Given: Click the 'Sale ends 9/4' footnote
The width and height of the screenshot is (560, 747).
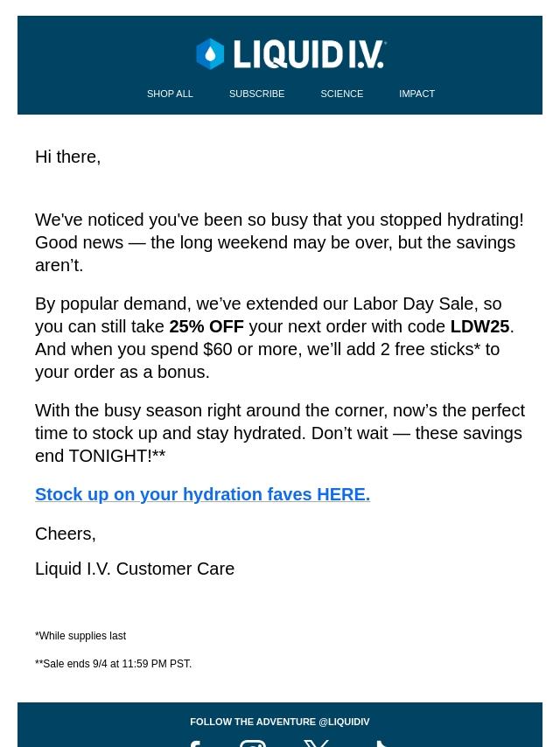Looking at the screenshot, I should click(114, 664).
